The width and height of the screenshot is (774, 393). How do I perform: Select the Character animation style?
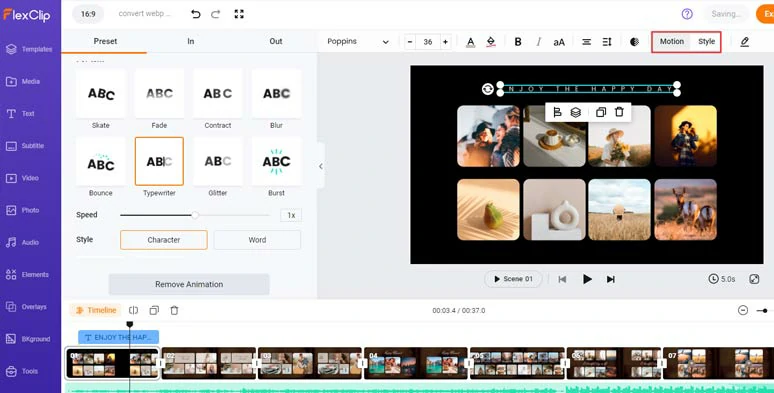(x=163, y=240)
